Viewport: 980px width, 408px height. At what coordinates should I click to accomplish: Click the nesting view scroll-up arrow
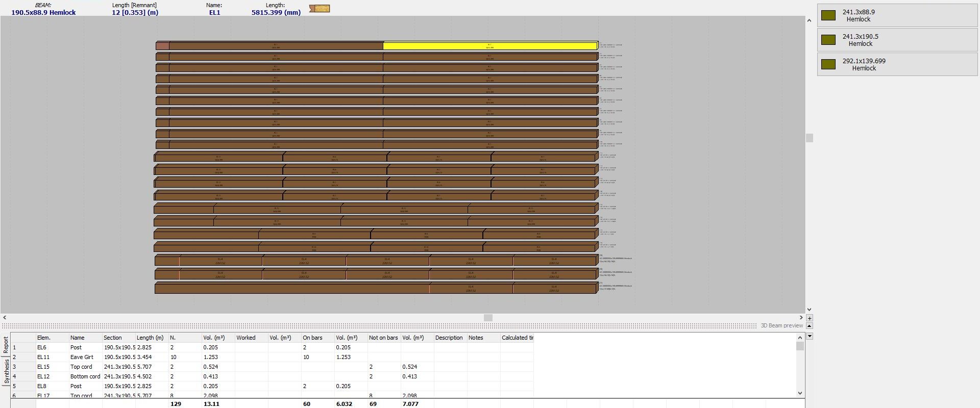[x=809, y=20]
